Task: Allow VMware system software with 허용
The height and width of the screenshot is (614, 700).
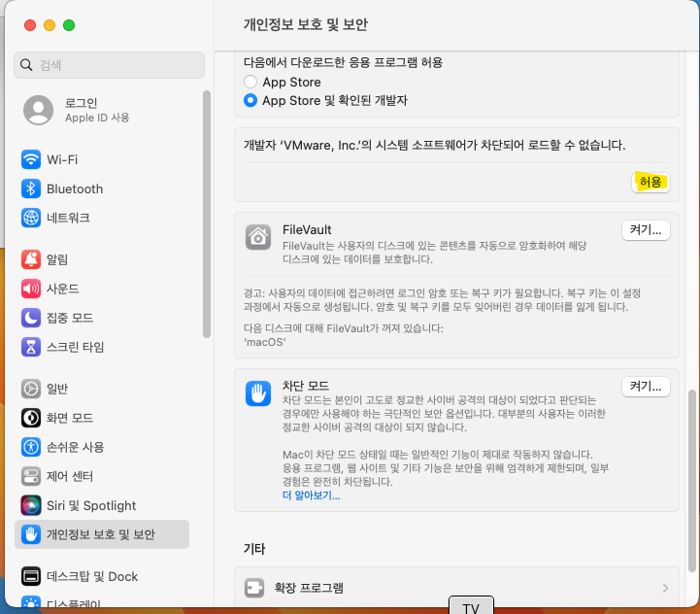Action: pyautogui.click(x=650, y=182)
